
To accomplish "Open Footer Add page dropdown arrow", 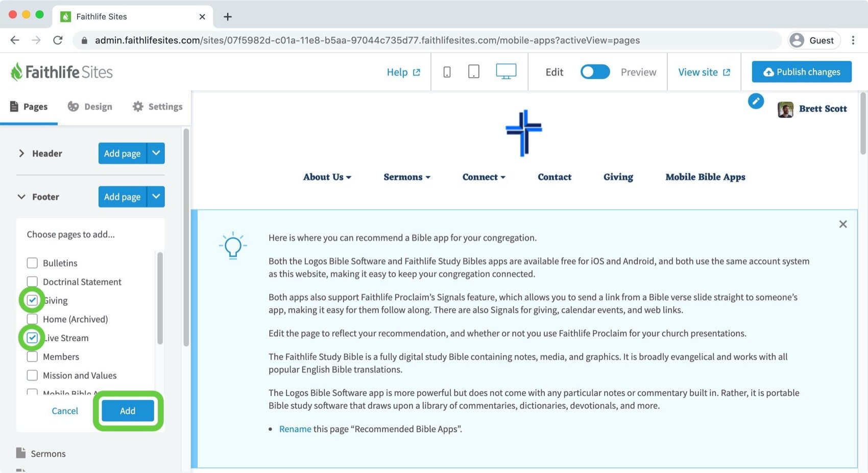I will point(156,196).
